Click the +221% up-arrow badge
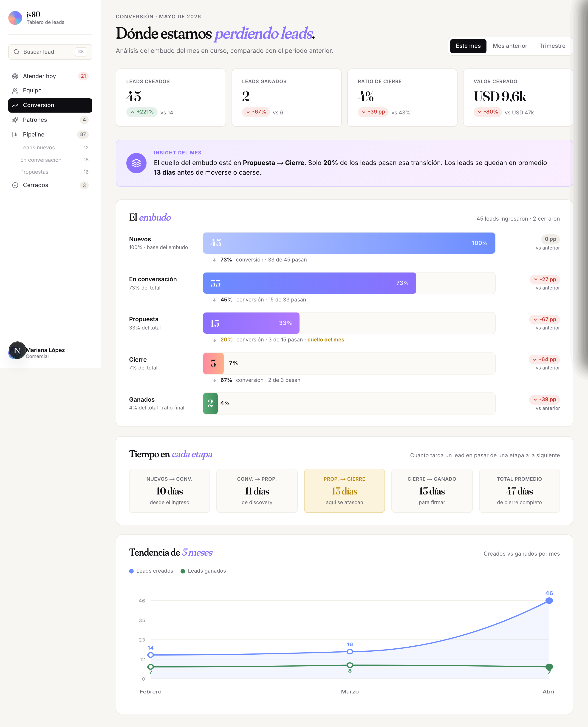The width and height of the screenshot is (588, 727). click(x=141, y=112)
